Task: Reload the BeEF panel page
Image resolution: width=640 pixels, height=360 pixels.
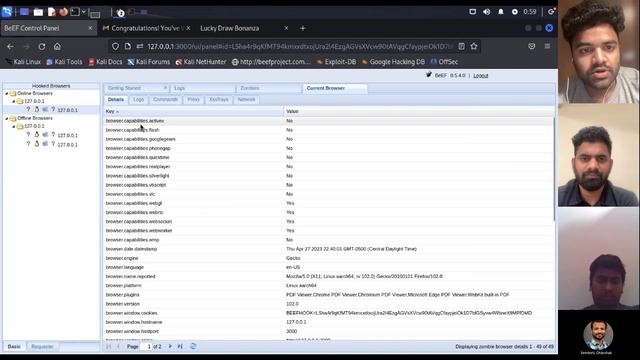Action: click(42, 47)
